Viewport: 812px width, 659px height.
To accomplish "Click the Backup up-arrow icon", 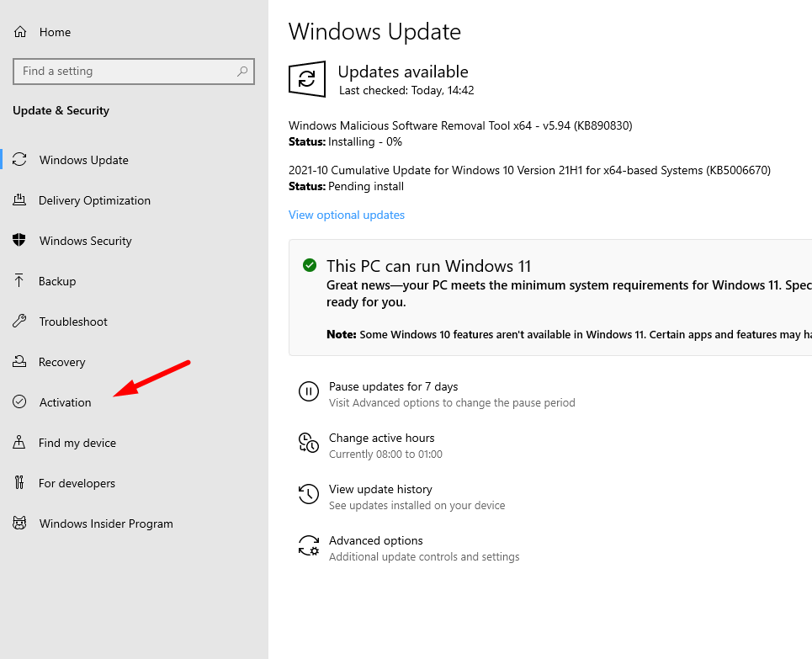I will coord(19,281).
